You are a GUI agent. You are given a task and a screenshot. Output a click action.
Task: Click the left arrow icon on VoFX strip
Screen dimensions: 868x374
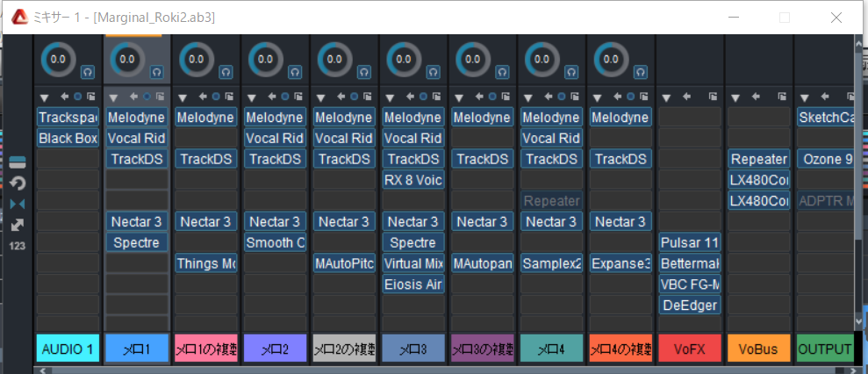687,97
